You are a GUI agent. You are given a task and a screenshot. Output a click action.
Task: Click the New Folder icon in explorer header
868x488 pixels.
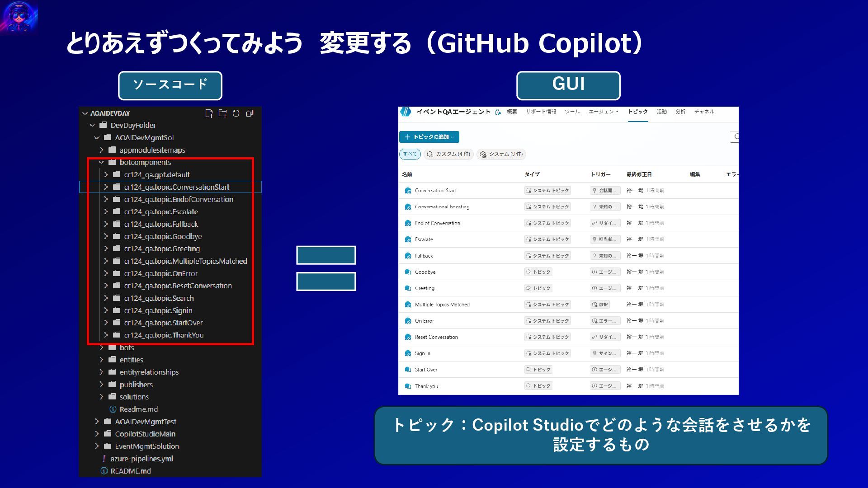pos(222,113)
